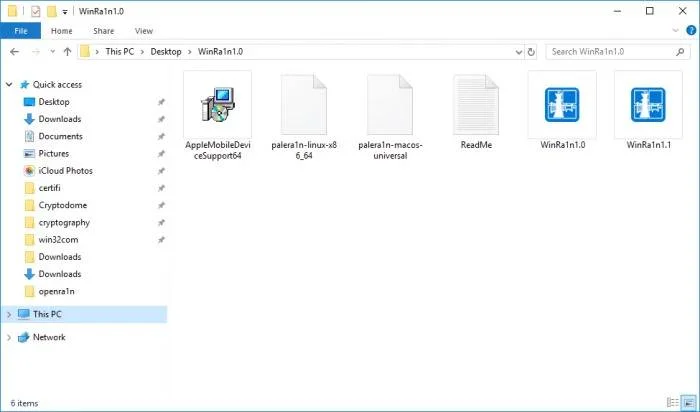The height and width of the screenshot is (412, 700).
Task: Open Help with the question mark
Action: (691, 31)
